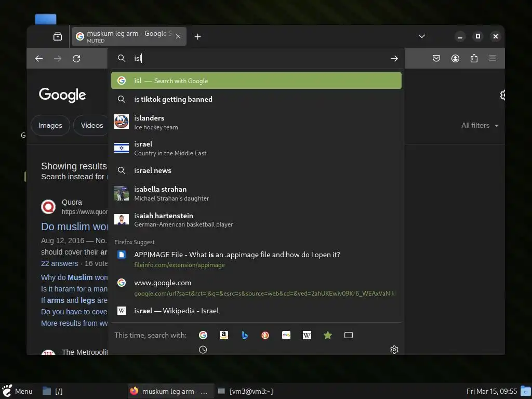532x399 pixels.
Task: Click the clock Fri Mar 15, 09:55
Action: click(491, 391)
